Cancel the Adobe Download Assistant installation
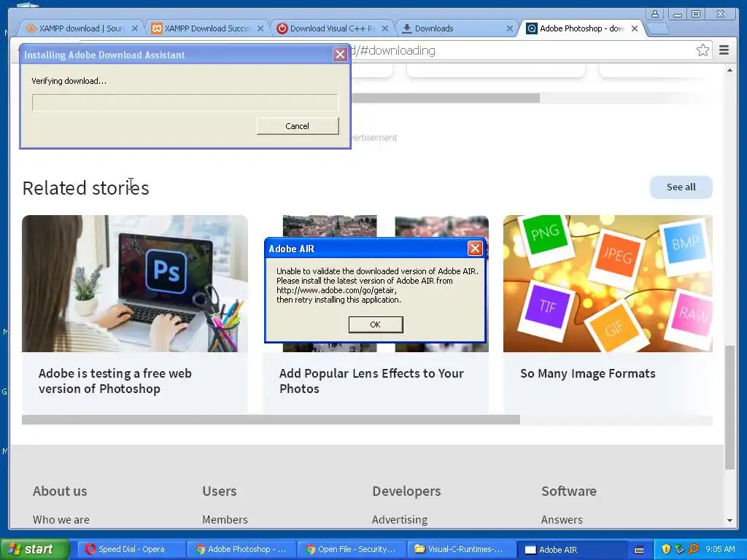This screenshot has height=560, width=747. (298, 125)
